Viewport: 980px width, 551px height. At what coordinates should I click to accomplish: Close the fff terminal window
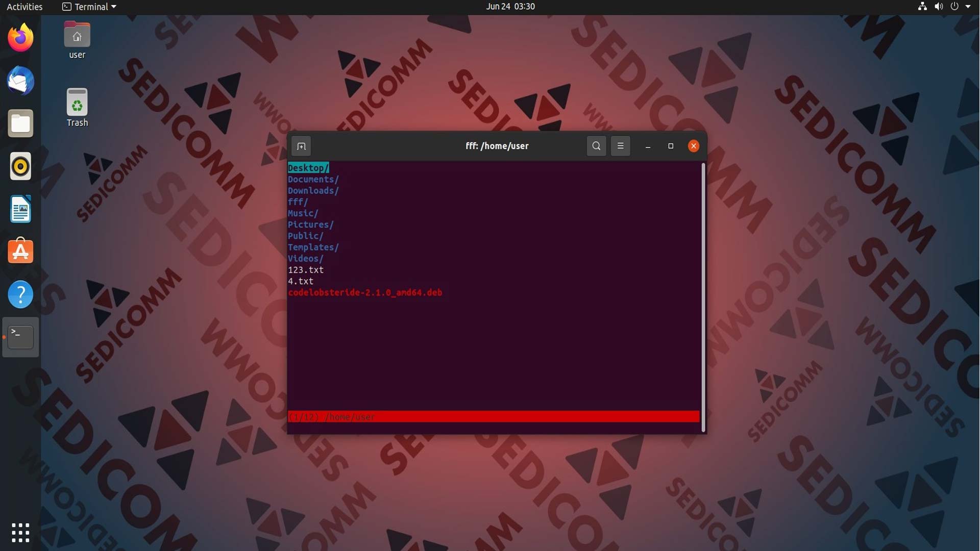[693, 146]
